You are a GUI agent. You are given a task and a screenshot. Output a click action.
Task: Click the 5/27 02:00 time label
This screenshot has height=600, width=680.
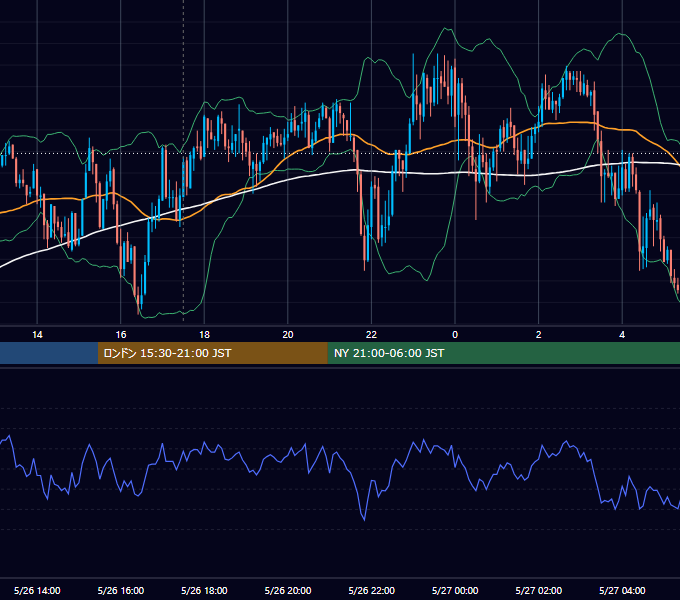click(x=539, y=590)
